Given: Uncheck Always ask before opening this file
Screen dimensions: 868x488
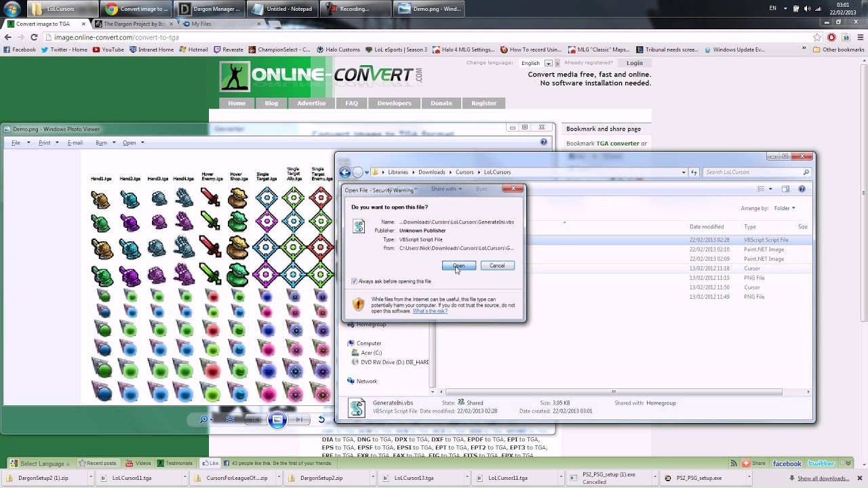Looking at the screenshot, I should (x=354, y=281).
